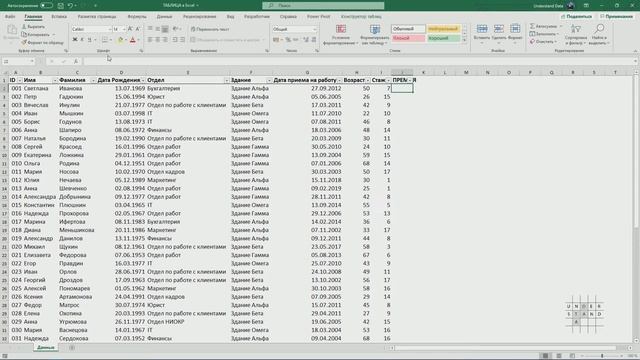Viewport: 640px width, 360px height.
Task: Increase font size
Action: pos(130,29)
